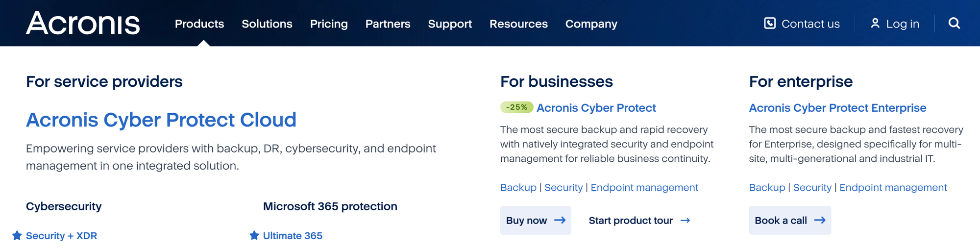Click the star icon beside Security + XDR
The image size is (980, 250).
coord(17,236)
